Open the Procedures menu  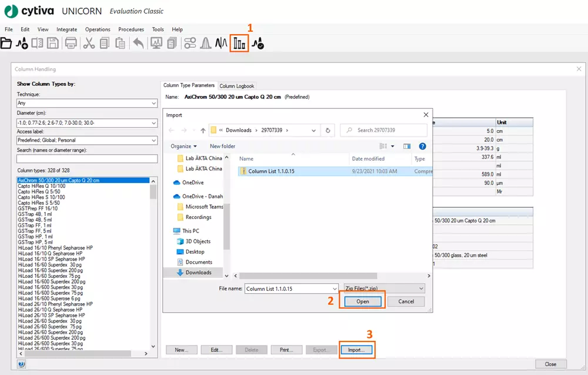(x=131, y=29)
